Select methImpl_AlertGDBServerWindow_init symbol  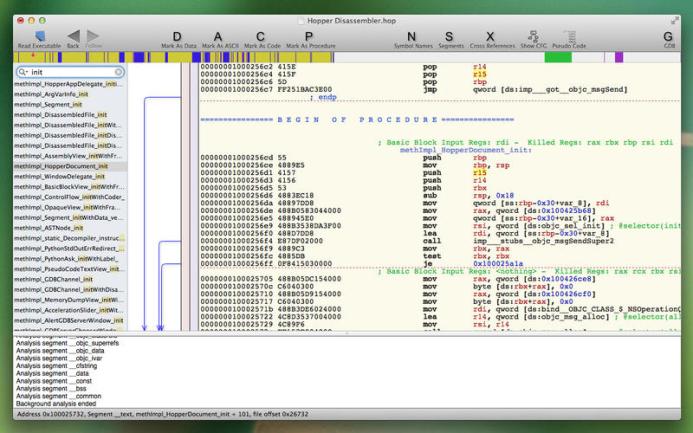[70, 320]
